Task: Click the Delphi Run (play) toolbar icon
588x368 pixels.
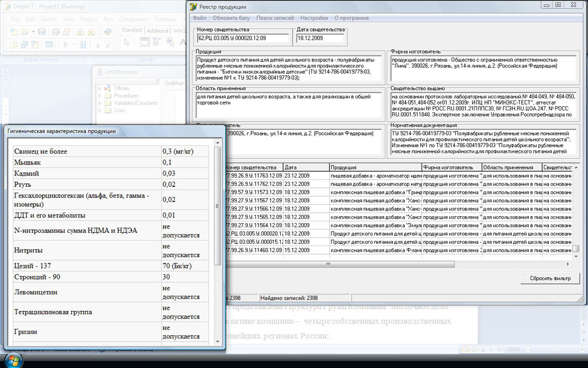Action: (x=66, y=44)
